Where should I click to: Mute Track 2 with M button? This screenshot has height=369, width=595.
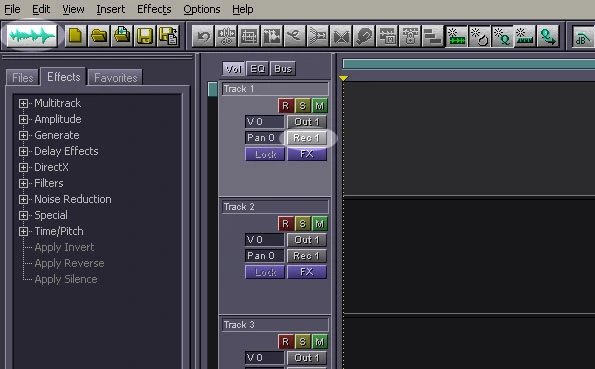[320, 224]
